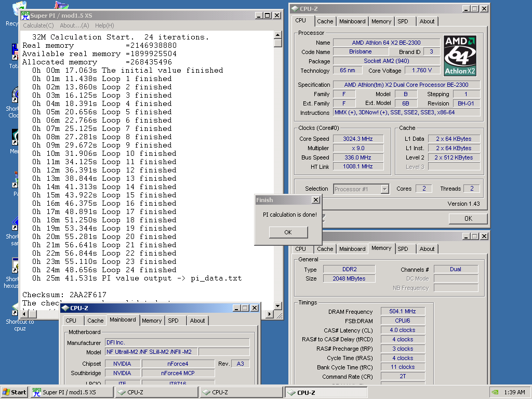
Task: Switch to Memory tab in top CPU-Z
Action: (x=381, y=21)
